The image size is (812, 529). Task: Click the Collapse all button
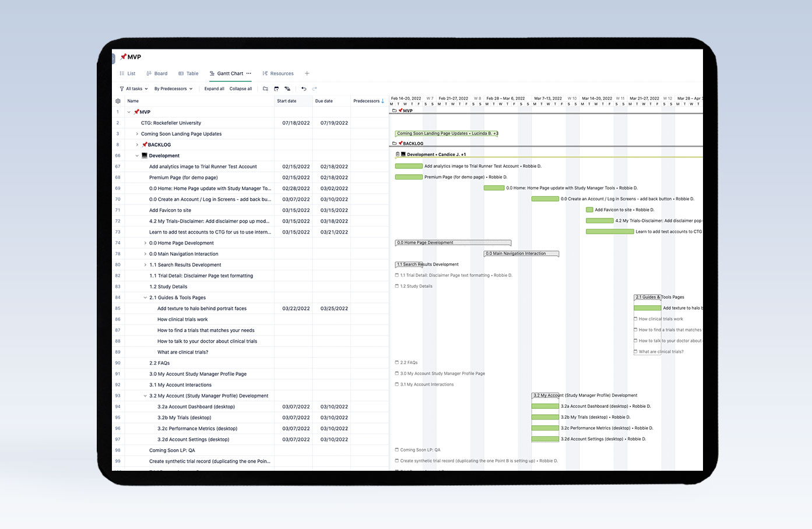(x=241, y=89)
